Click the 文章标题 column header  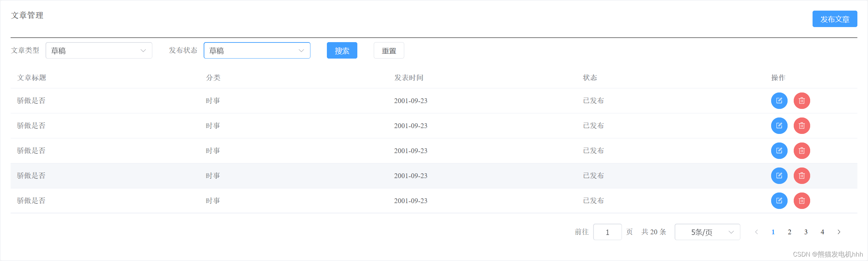31,78
